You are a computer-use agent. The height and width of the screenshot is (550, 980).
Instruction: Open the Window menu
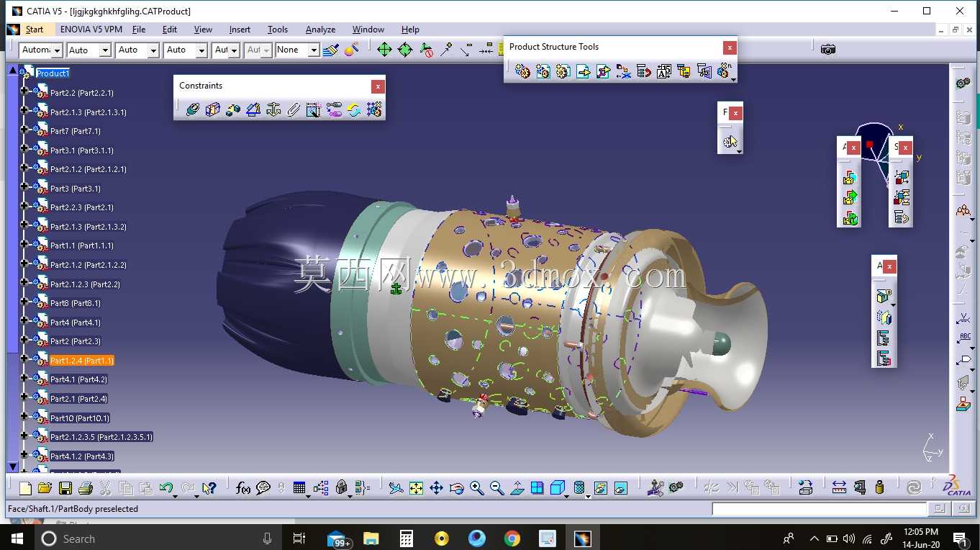368,30
